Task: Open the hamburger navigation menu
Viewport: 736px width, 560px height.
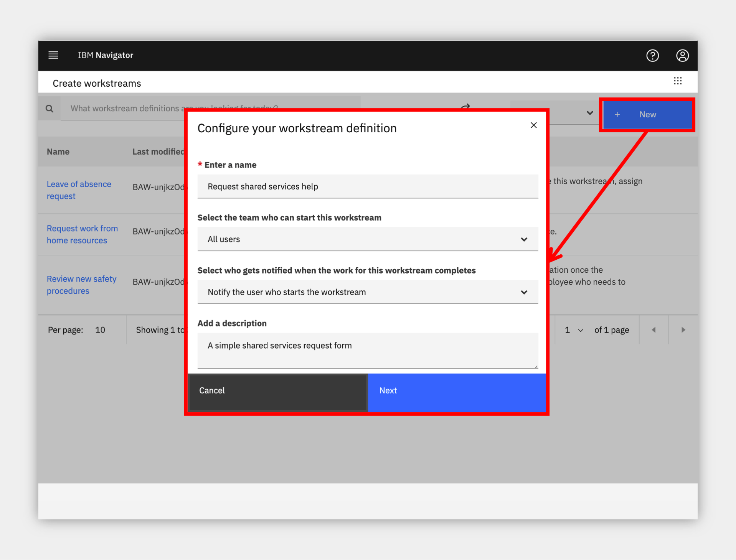Action: click(53, 55)
